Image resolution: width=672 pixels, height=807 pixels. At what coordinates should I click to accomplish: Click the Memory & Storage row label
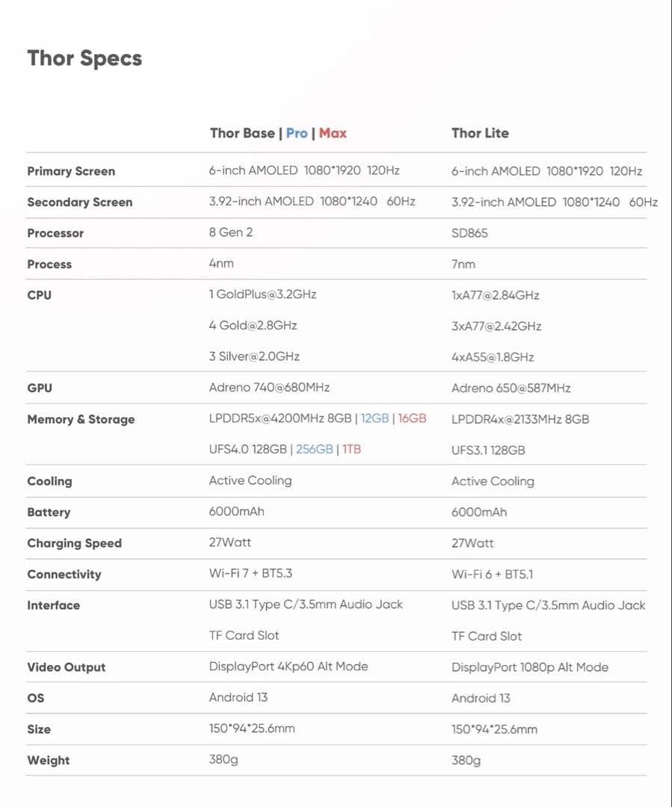[x=81, y=419]
